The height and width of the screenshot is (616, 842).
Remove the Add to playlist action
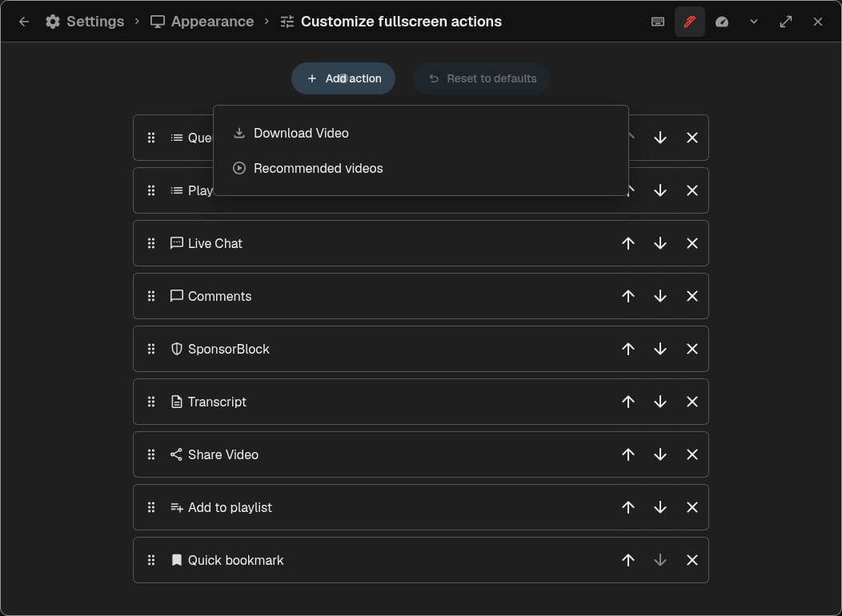pyautogui.click(x=692, y=508)
